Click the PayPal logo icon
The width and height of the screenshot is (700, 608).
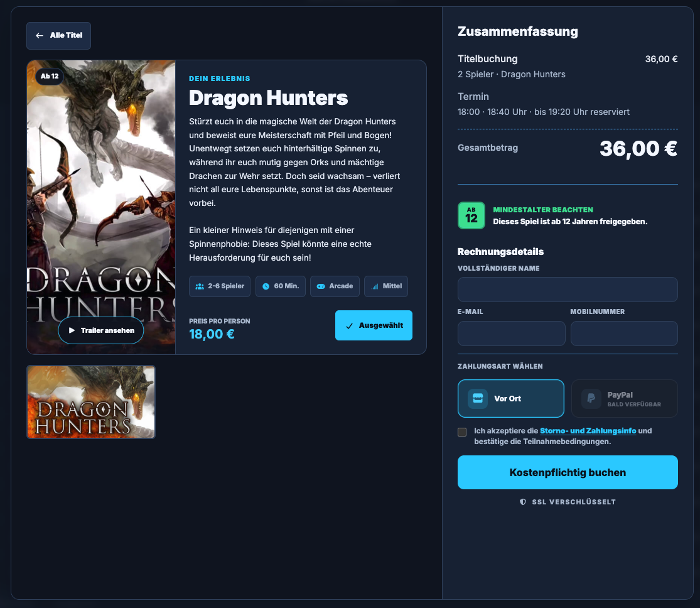pyautogui.click(x=591, y=398)
